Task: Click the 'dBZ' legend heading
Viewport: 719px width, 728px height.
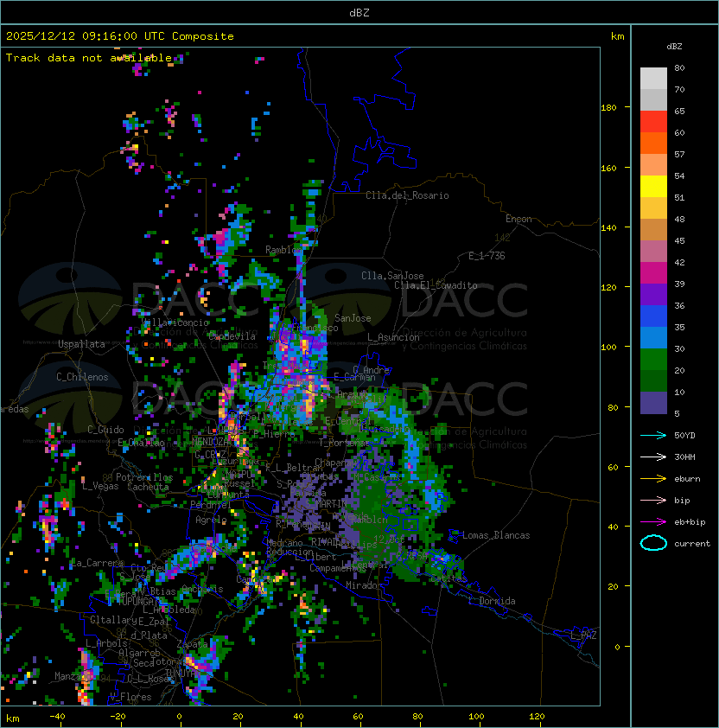Action: click(674, 47)
